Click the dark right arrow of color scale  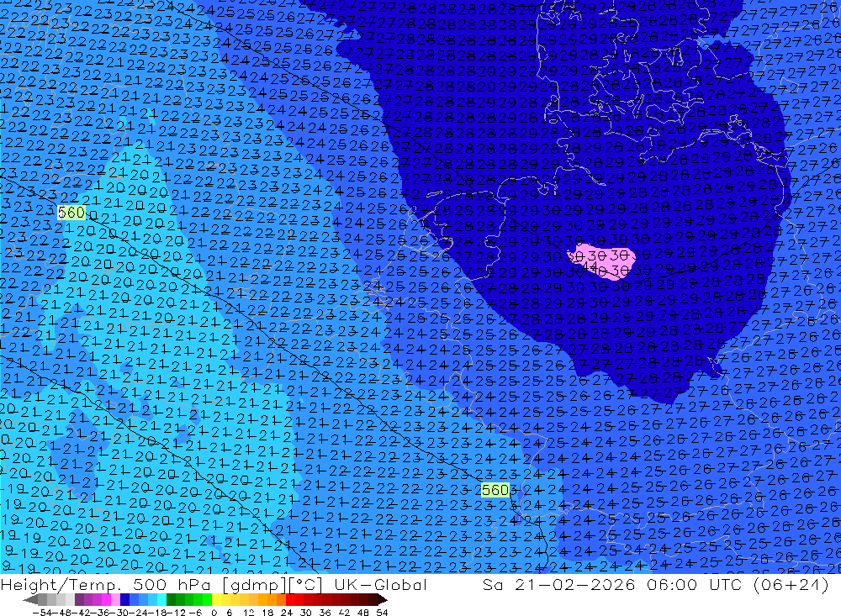point(383,600)
